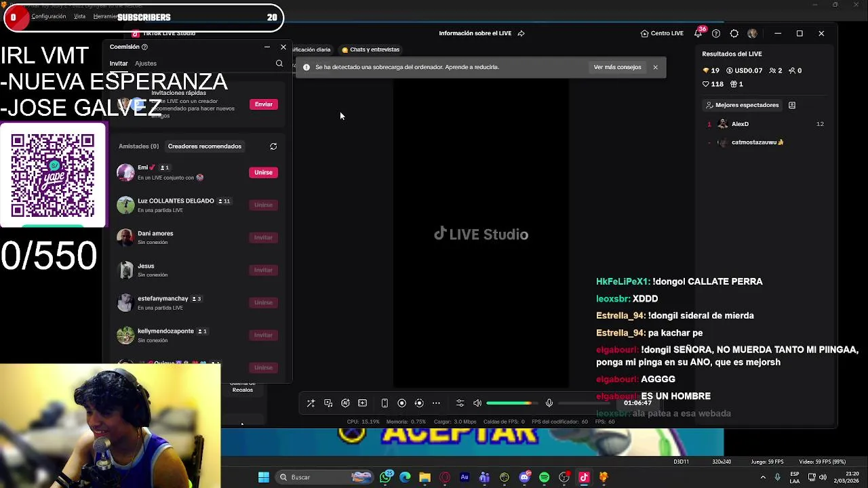Screen dimensions: 868x488
Task: Click the taskbar Buscar search box
Action: (x=325, y=477)
